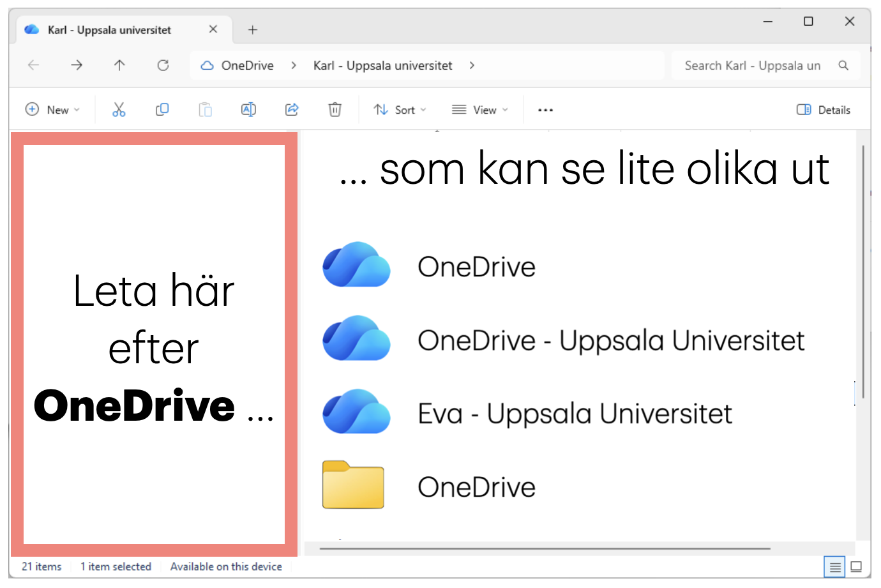Navigate forward with the right arrow
Viewport: 881px width, 588px height.
pyautogui.click(x=77, y=65)
